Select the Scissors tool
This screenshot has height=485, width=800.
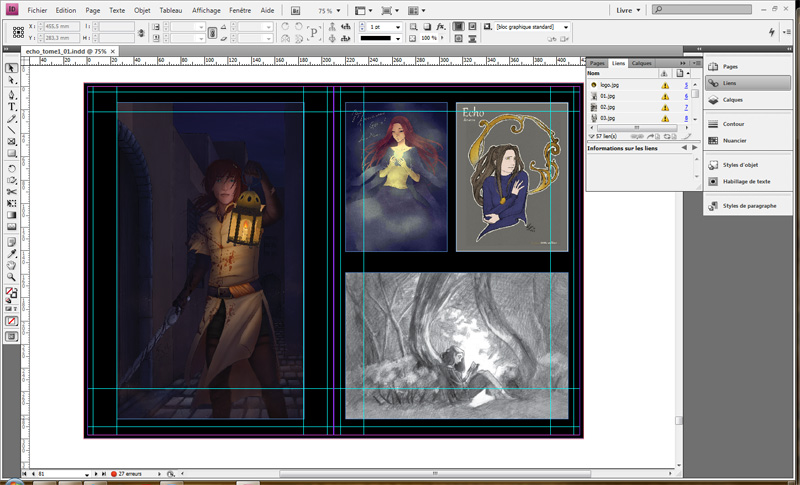11,192
